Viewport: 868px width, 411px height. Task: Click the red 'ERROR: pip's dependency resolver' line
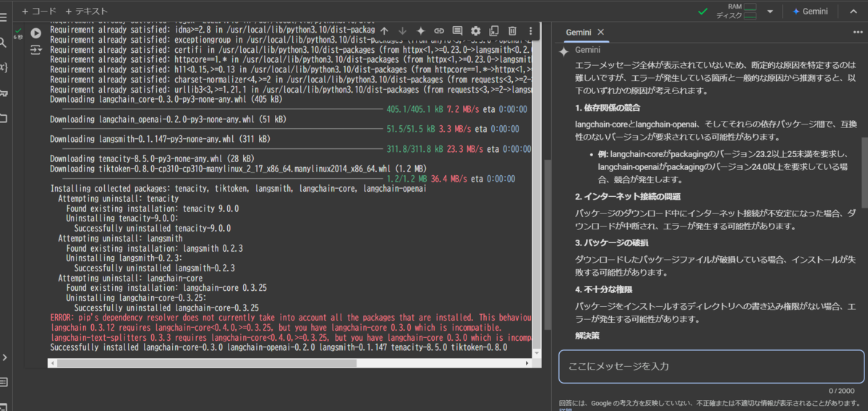(x=291, y=318)
